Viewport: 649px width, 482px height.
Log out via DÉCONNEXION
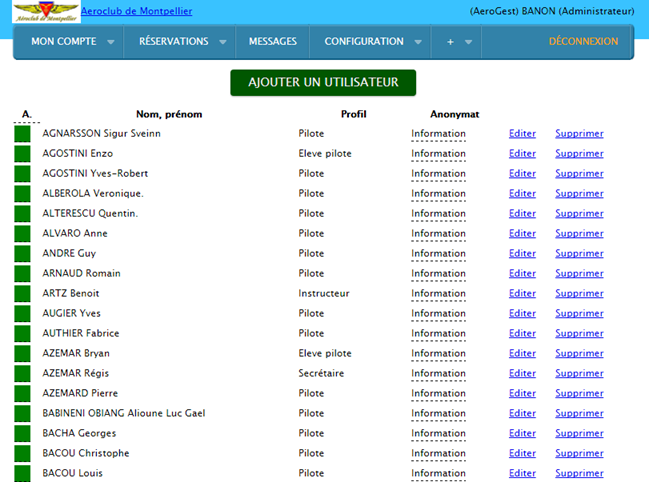[x=583, y=42]
